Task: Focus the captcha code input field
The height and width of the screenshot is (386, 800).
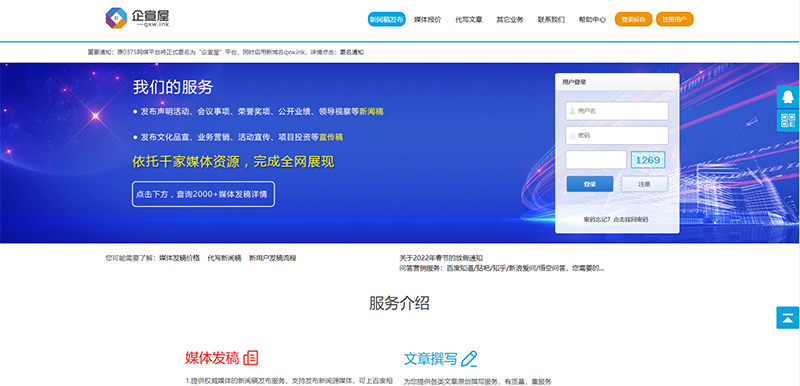Action: 596,160
